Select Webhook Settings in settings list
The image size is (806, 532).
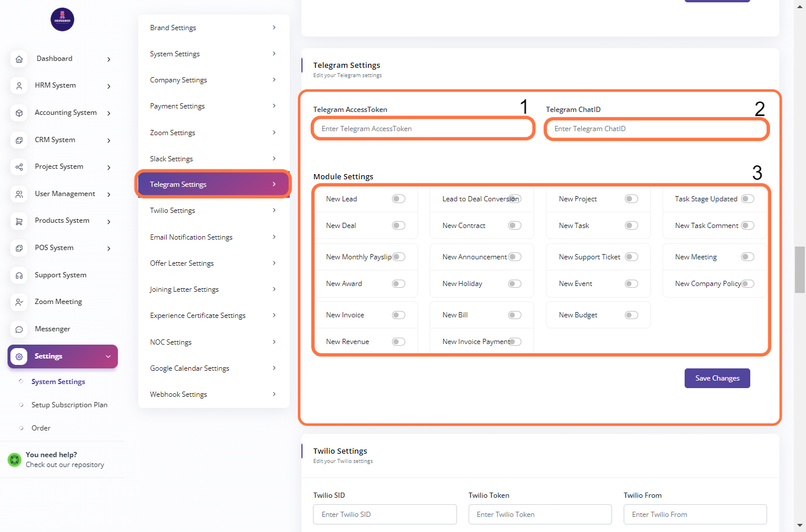pyautogui.click(x=213, y=395)
